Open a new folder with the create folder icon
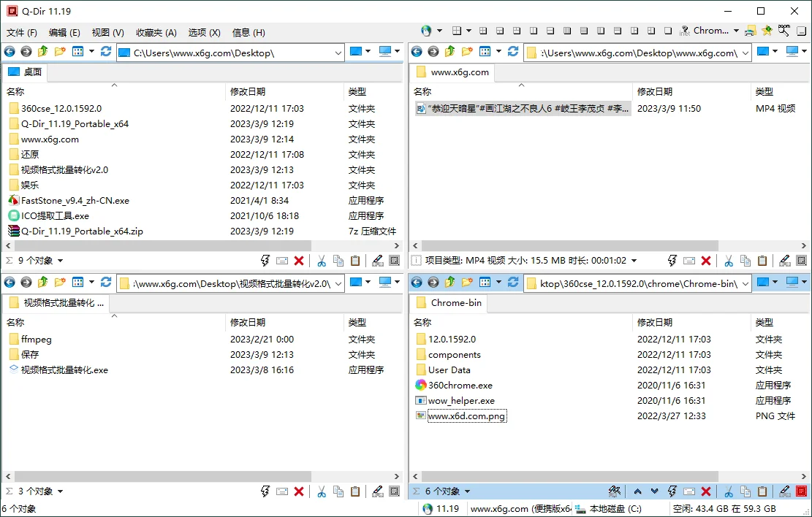This screenshot has height=517, width=812. 58,51
